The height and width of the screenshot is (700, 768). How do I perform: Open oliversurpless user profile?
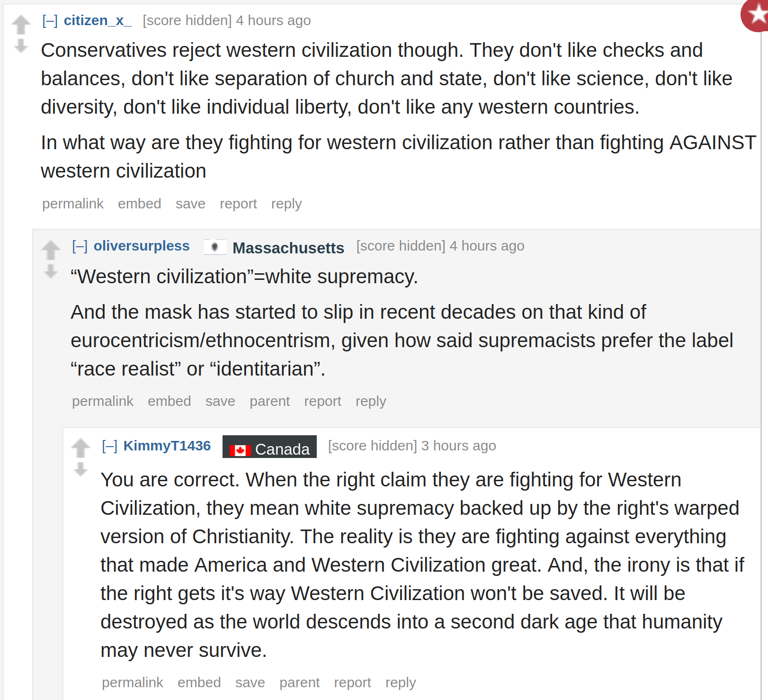pos(142,246)
